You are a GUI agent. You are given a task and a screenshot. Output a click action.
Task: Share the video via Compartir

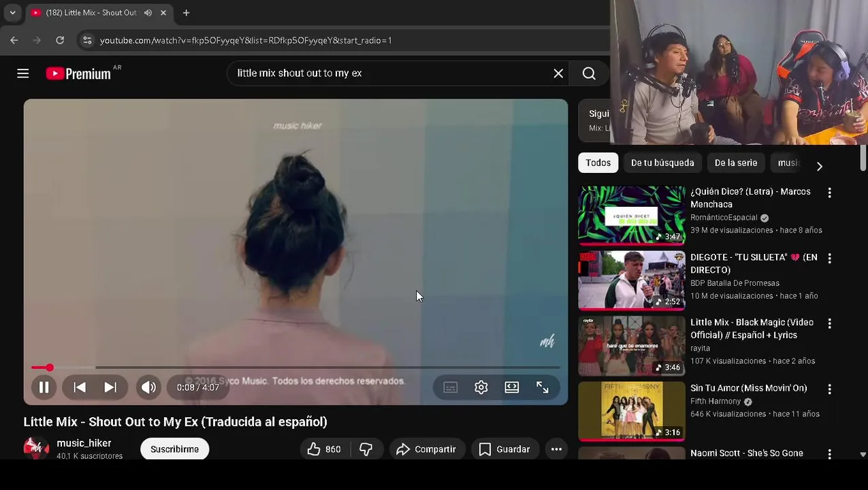pos(426,449)
